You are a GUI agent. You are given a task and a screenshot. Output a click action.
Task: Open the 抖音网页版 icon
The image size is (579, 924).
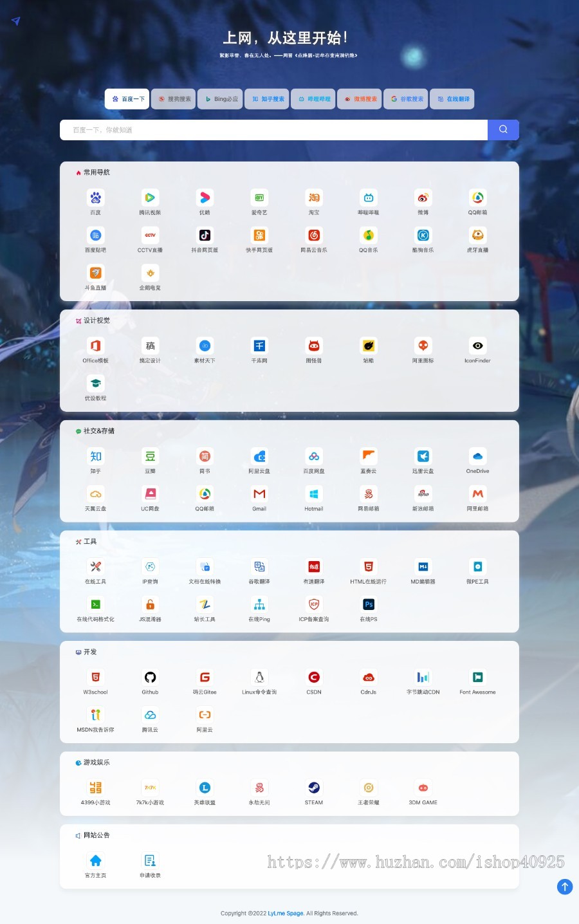[x=205, y=236]
